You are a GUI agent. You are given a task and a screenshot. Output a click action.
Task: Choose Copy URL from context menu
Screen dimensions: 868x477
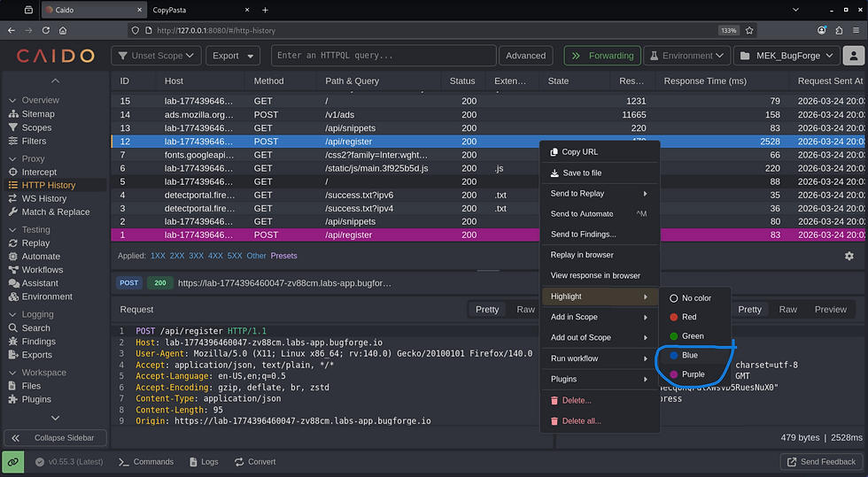click(x=579, y=152)
